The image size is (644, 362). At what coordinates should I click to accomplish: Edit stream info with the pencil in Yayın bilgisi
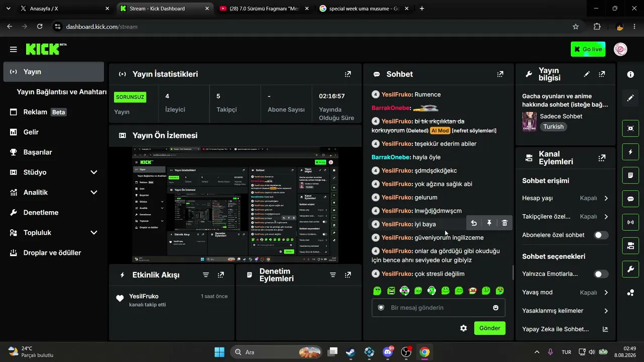click(x=587, y=74)
